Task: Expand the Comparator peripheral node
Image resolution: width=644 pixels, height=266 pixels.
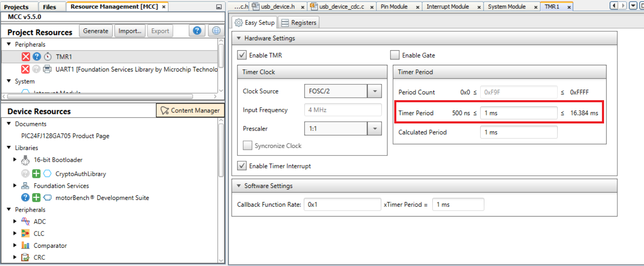Action: [x=15, y=246]
